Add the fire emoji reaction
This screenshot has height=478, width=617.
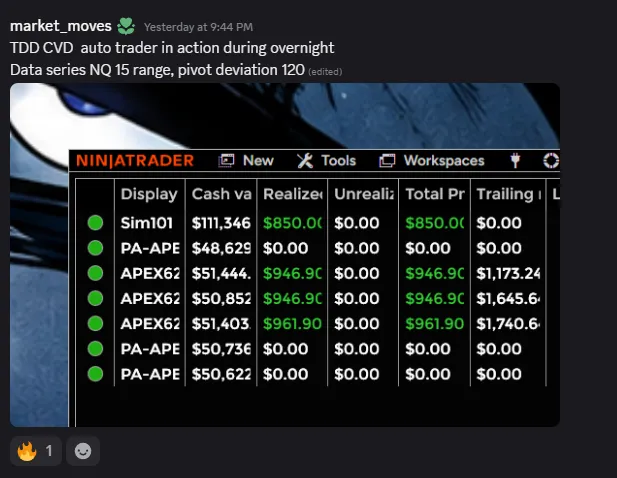[x=35, y=451]
